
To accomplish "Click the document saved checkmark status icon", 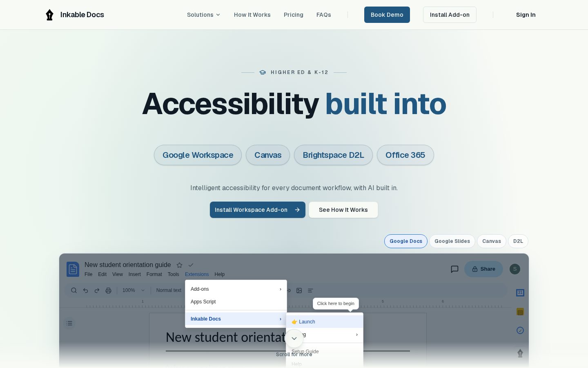I will [191, 265].
